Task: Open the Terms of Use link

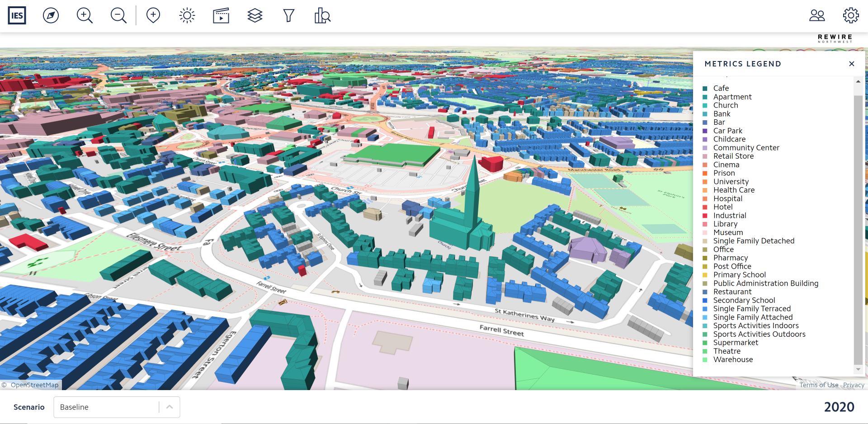Action: (x=819, y=385)
